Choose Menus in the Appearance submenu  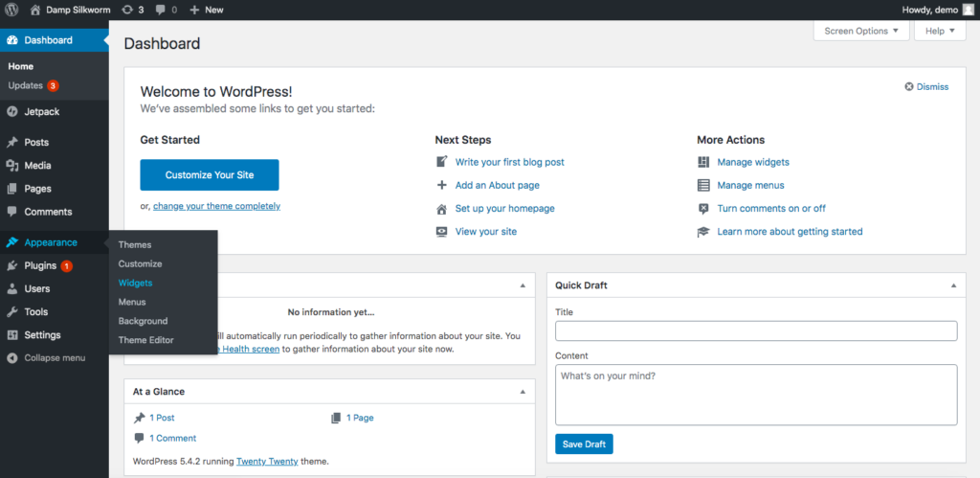click(132, 302)
